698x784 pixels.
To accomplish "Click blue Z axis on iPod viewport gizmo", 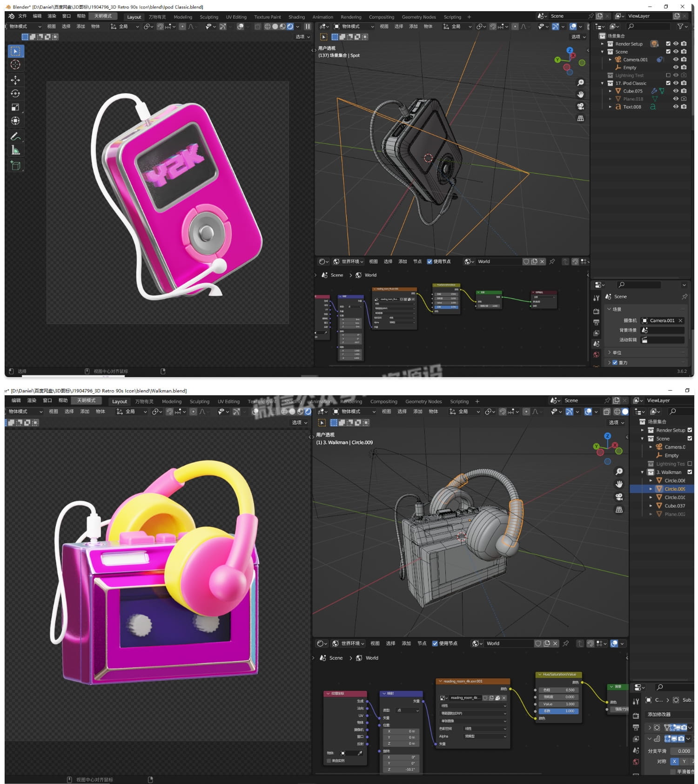I will tap(570, 50).
